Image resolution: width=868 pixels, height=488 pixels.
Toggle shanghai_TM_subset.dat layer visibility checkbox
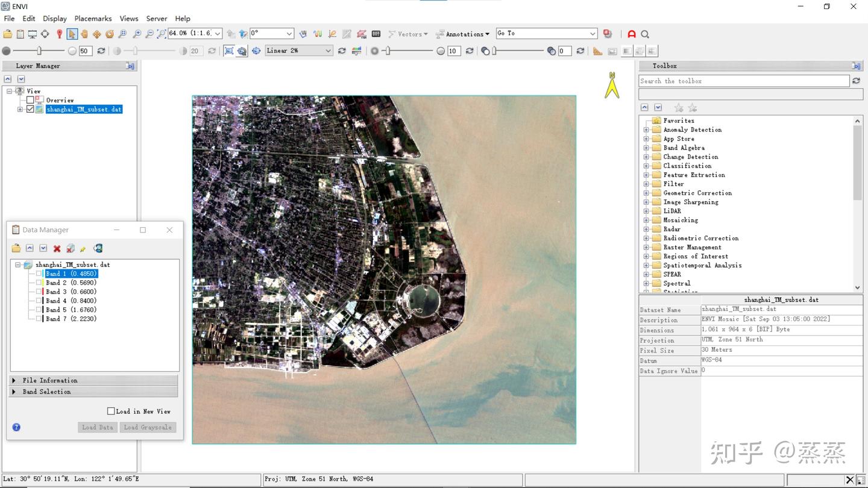(30, 110)
